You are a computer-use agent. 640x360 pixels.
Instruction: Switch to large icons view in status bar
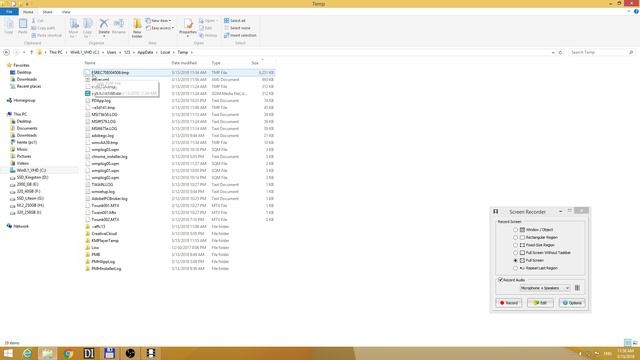coord(635,343)
